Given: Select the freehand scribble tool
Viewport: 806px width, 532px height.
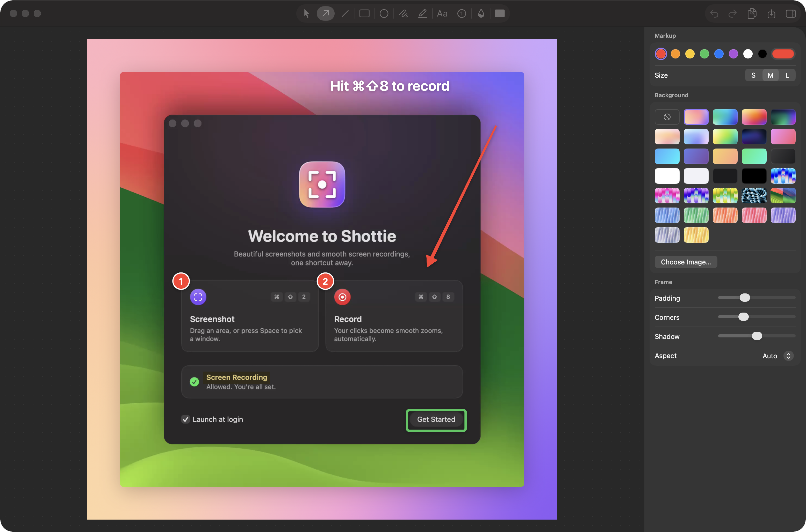Looking at the screenshot, I should [x=403, y=13].
